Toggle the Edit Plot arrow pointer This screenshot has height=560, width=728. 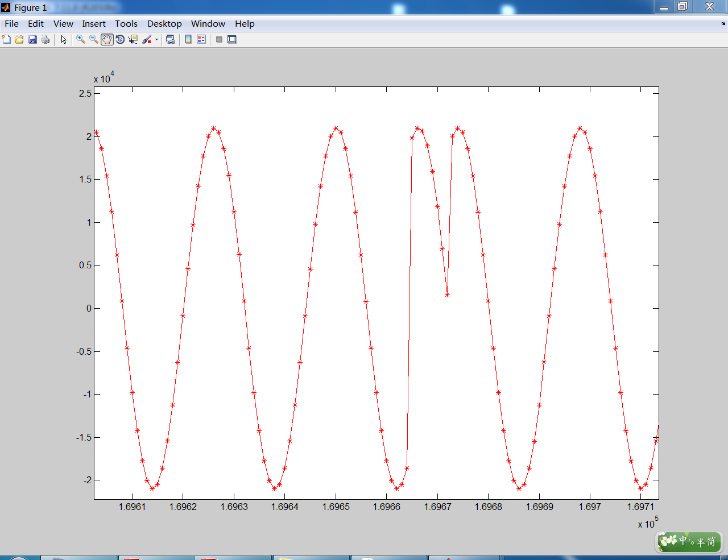[x=64, y=39]
